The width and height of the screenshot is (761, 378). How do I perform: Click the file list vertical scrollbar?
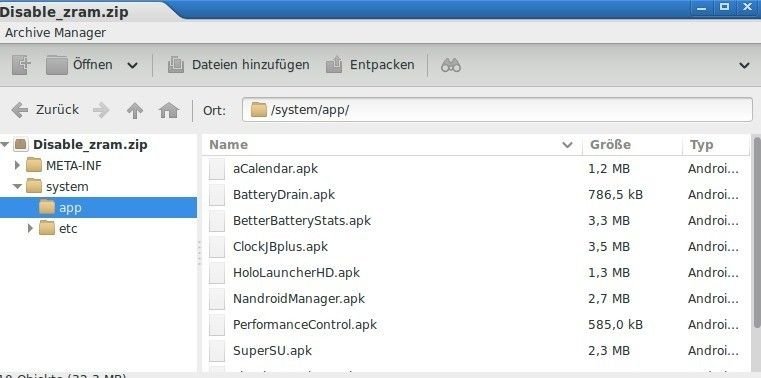tap(757, 233)
